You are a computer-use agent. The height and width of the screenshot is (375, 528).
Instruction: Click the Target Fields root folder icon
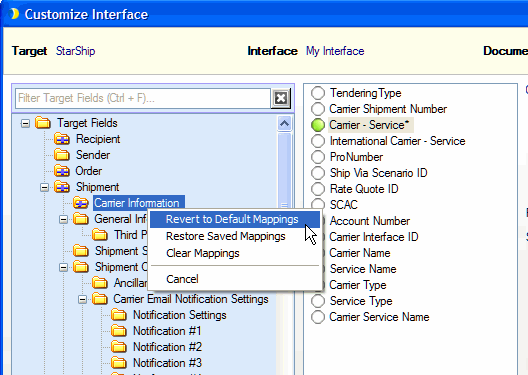(43, 123)
